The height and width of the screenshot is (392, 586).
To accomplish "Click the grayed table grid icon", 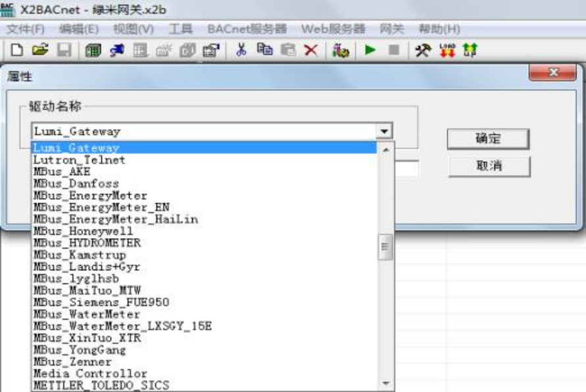I will [141, 50].
